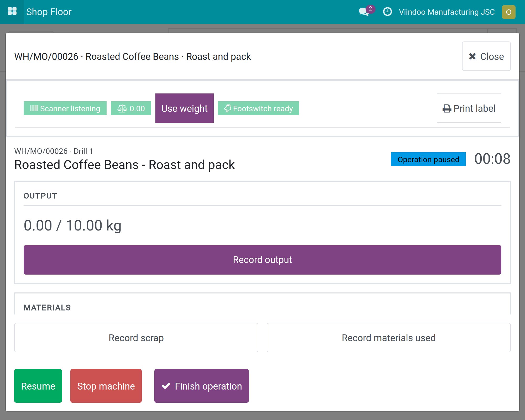Click the 00:08 timer display

click(492, 159)
